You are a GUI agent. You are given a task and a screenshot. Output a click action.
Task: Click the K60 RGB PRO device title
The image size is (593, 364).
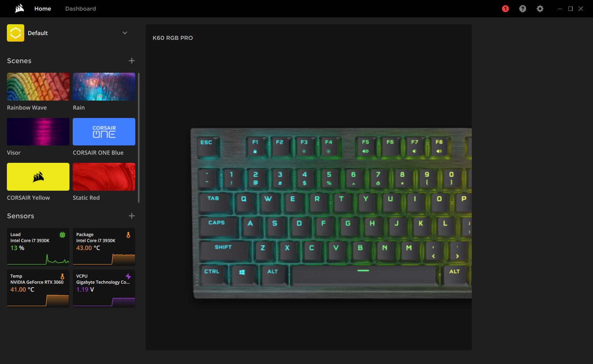(173, 38)
